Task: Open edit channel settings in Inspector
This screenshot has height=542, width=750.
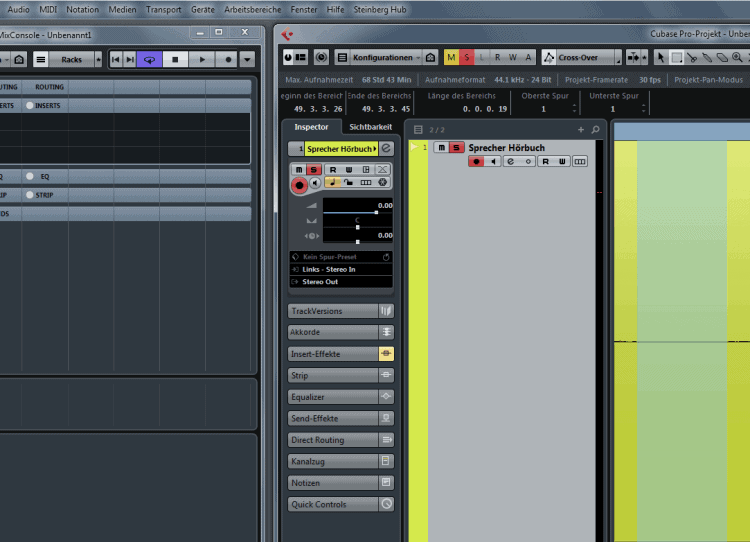Action: pos(386,148)
